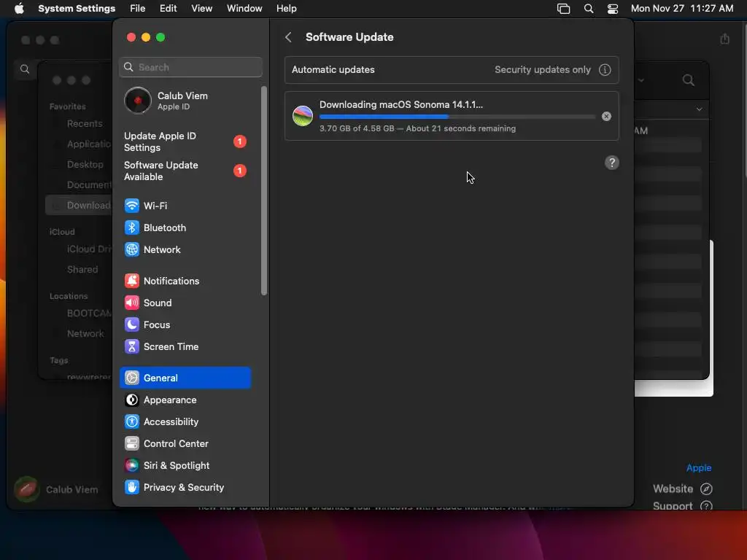Open the View menu
The image size is (747, 560).
coord(201,9)
